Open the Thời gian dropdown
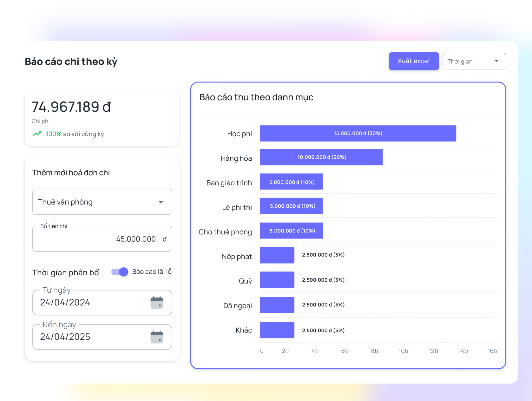Image resolution: width=532 pixels, height=401 pixels. [x=474, y=61]
